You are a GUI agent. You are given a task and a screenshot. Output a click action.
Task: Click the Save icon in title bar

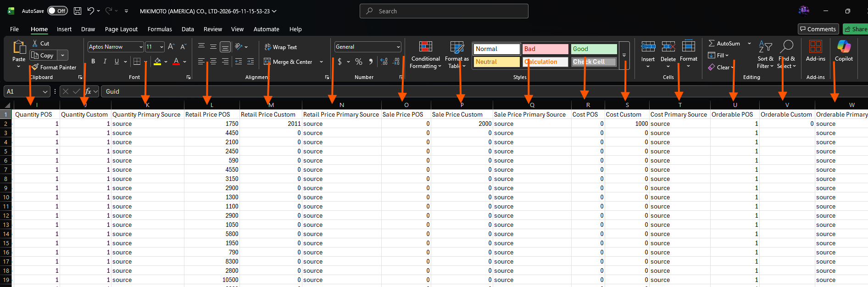click(x=78, y=11)
